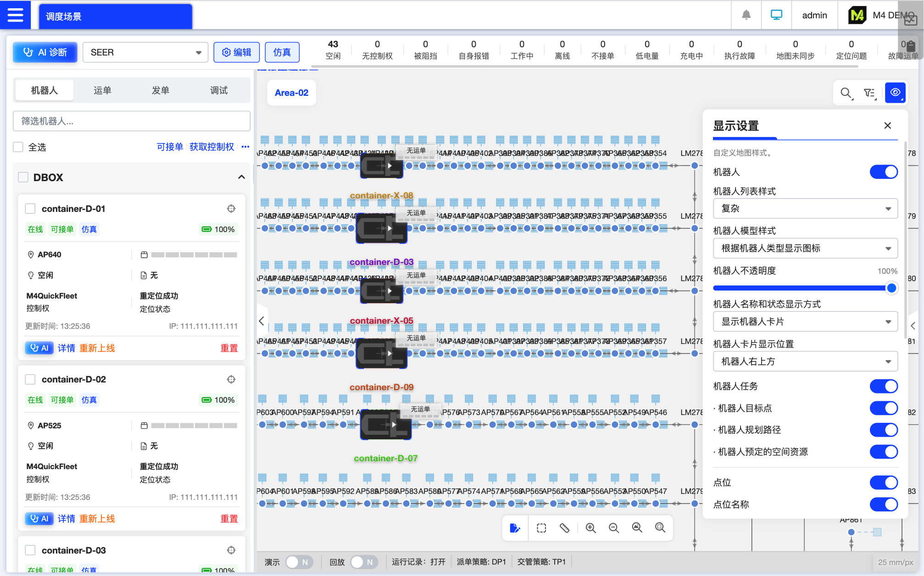Click the 机器人不透明度 slider handle
The width and height of the screenshot is (924, 576).
(x=891, y=288)
